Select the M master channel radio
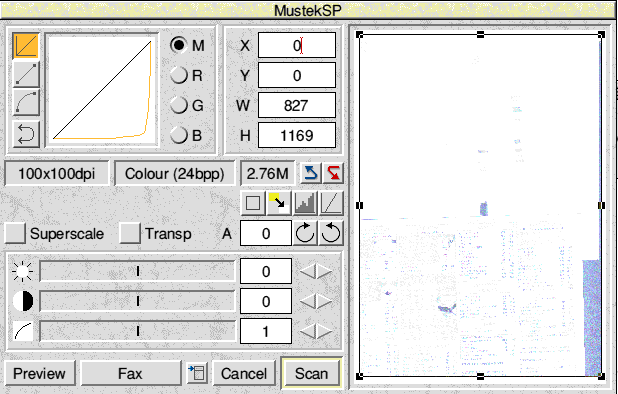This screenshot has width=618, height=394. (179, 45)
